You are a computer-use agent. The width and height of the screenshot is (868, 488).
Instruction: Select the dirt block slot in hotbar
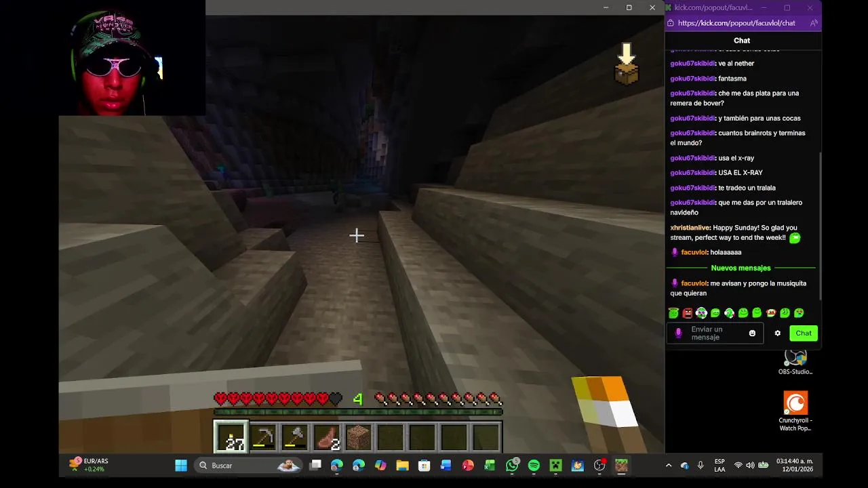point(358,437)
